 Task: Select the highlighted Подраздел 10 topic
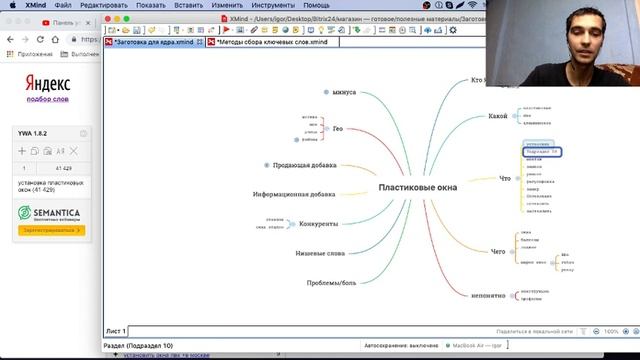coord(542,152)
